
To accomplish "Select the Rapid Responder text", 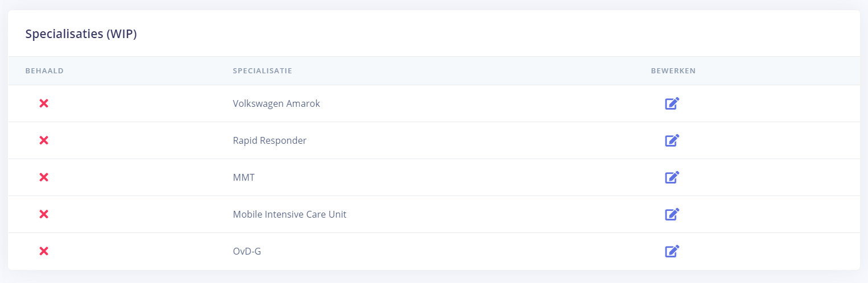I will tap(270, 140).
